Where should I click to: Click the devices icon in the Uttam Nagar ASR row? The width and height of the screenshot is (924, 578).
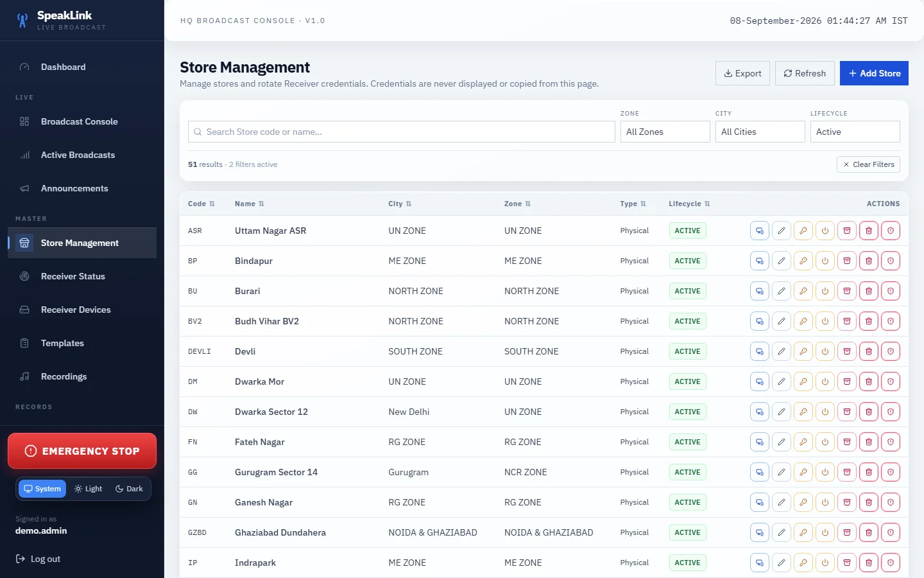point(760,231)
